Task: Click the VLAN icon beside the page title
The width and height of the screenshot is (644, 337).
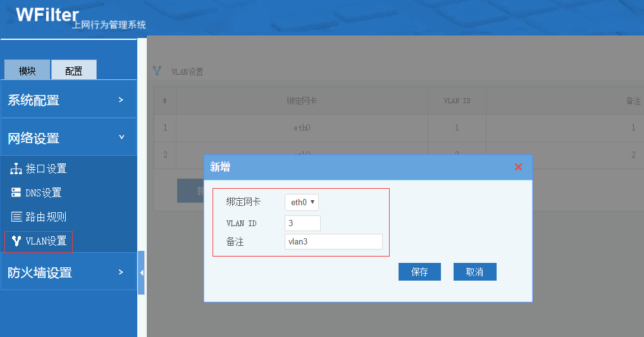Action: click(158, 71)
